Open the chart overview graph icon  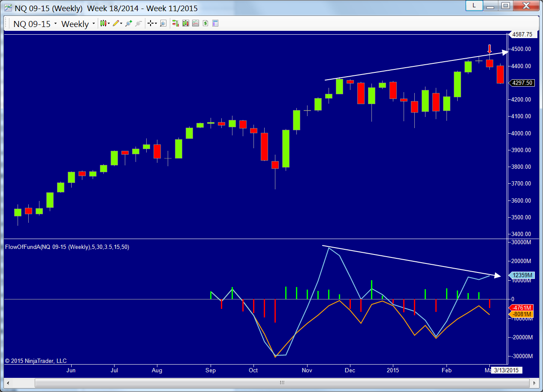(195, 23)
